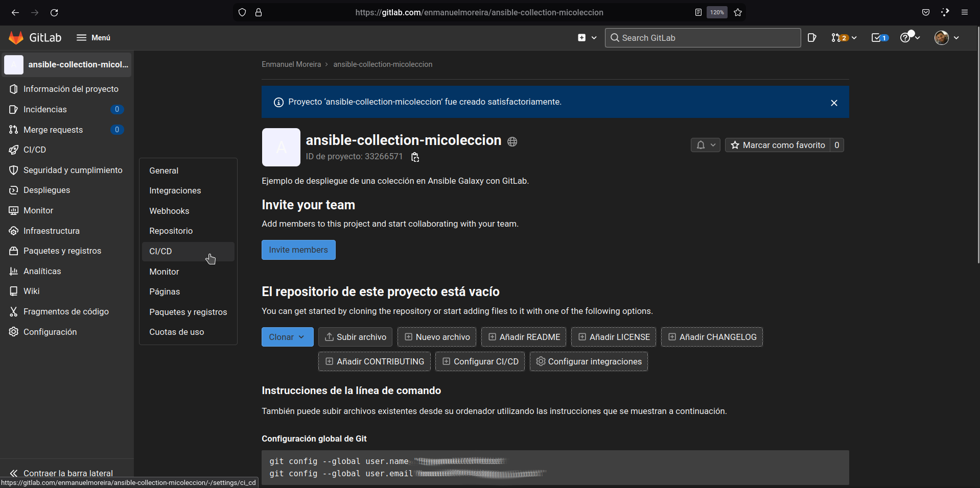Viewport: 980px width, 488px height.
Task: Open the create new plus dropdown
Action: pyautogui.click(x=587, y=38)
